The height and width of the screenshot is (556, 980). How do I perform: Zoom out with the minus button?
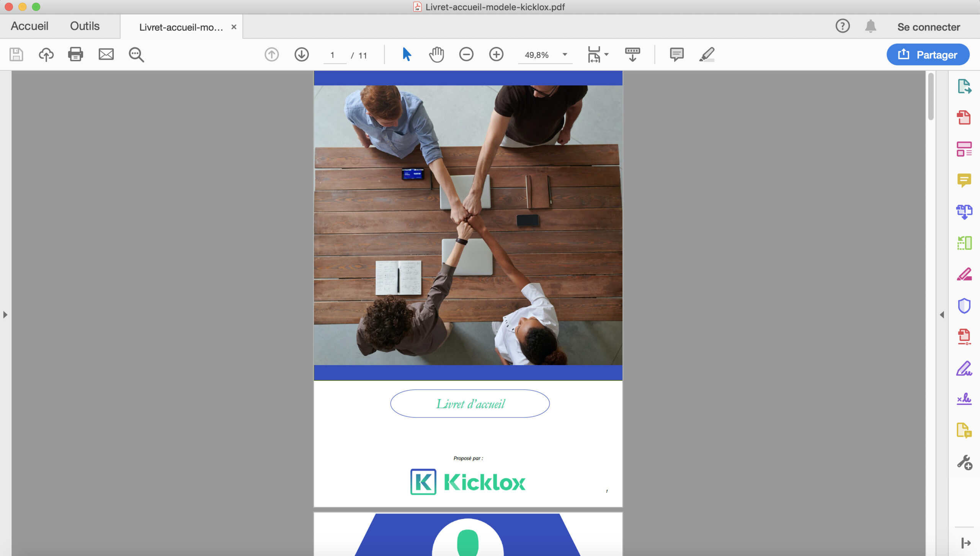coord(466,54)
